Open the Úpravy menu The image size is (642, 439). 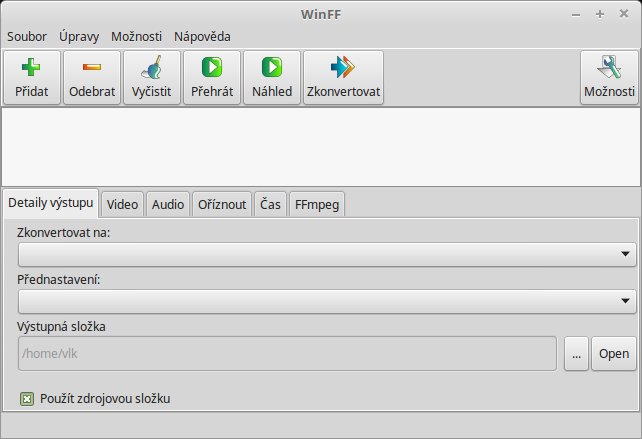click(79, 37)
